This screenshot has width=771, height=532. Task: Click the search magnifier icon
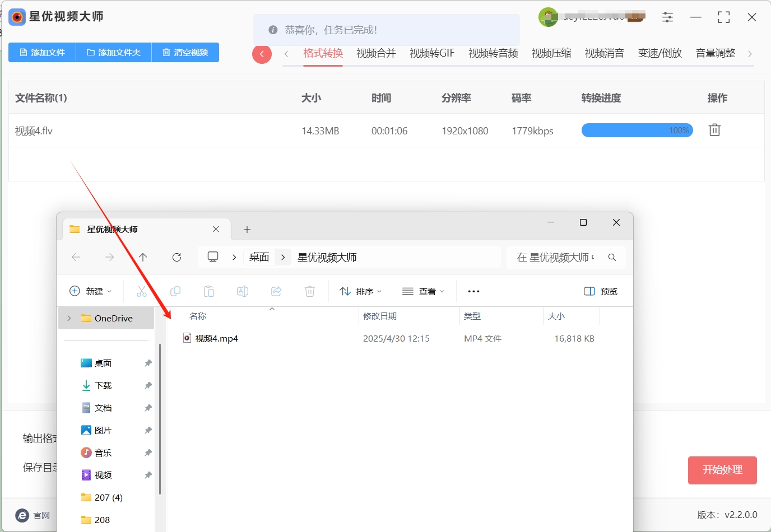point(612,257)
